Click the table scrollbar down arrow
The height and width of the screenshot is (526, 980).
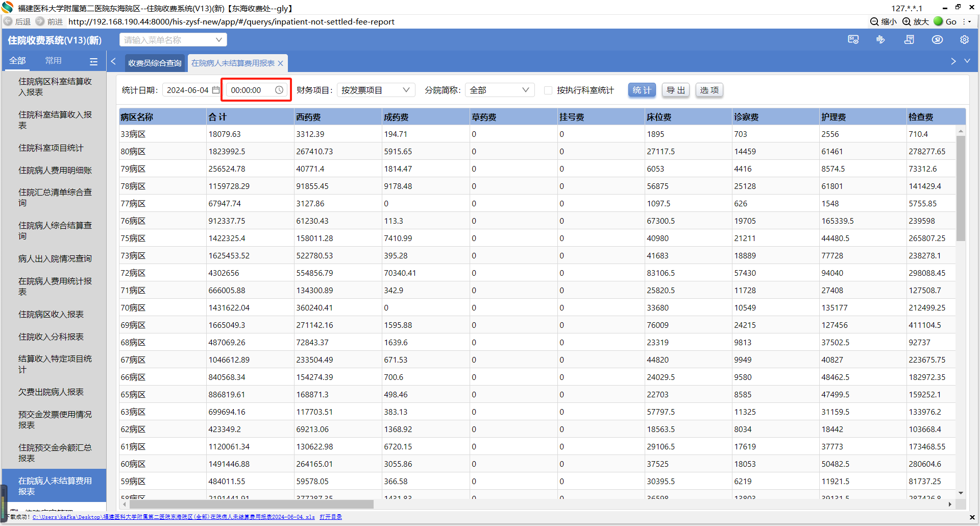[x=961, y=493]
